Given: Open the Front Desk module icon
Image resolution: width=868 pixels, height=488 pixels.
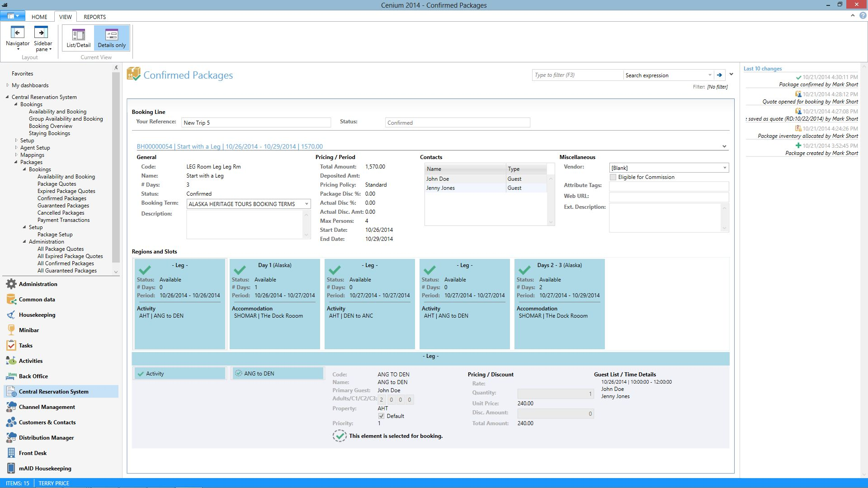Looking at the screenshot, I should click(11, 453).
